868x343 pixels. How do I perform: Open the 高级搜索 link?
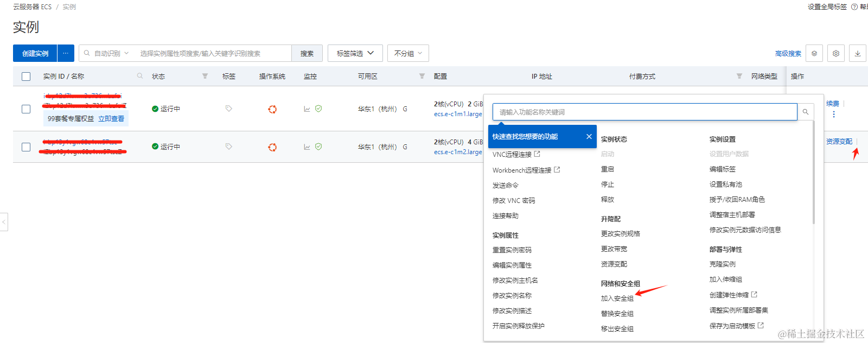788,54
